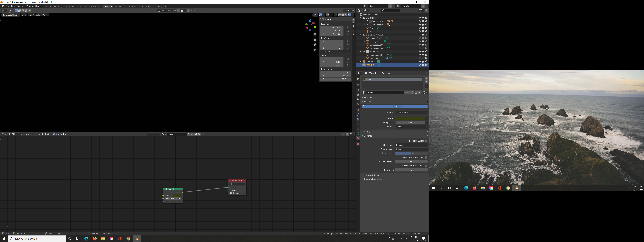Hide the Sun in viewport
The image size is (644, 242).
[419, 31]
